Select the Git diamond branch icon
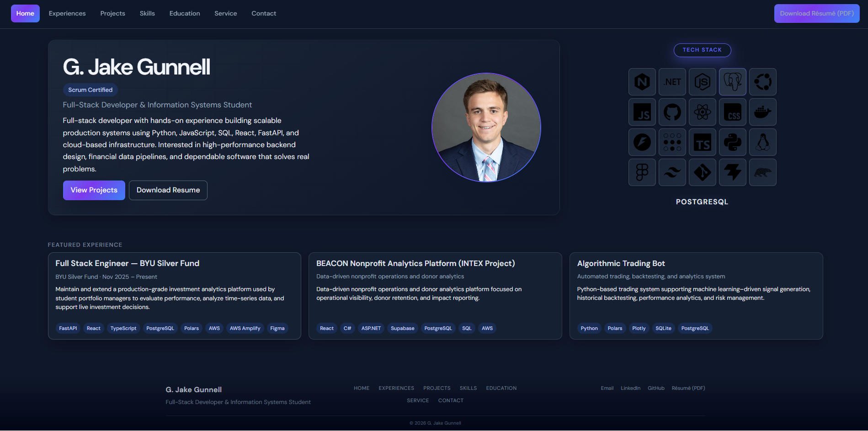Image resolution: width=868 pixels, height=431 pixels. (x=702, y=172)
